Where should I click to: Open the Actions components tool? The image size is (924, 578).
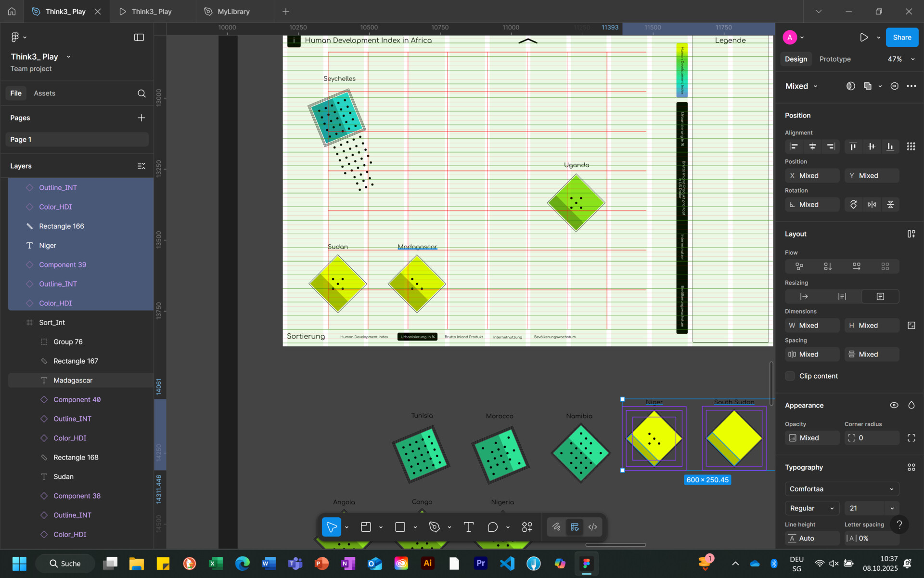coord(527,527)
